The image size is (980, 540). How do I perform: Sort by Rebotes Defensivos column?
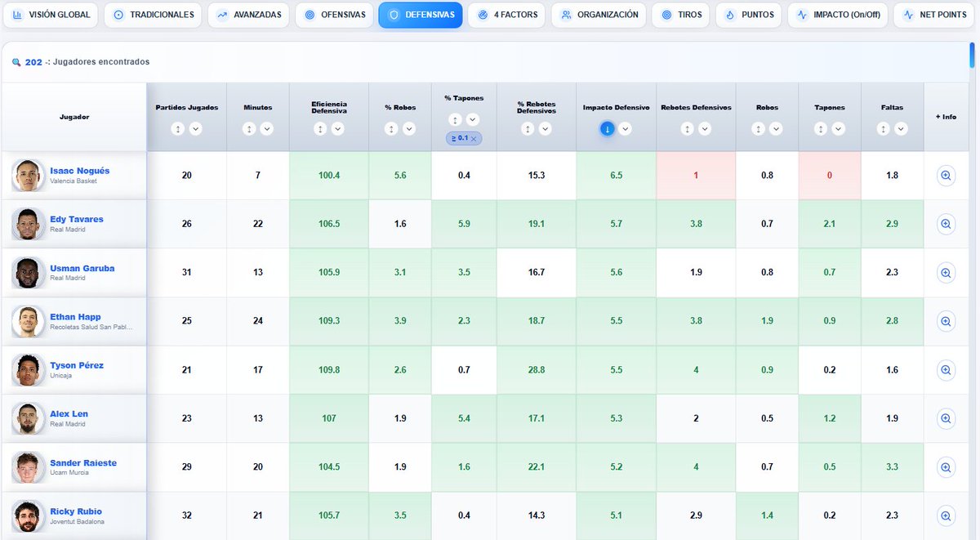pyautogui.click(x=687, y=129)
